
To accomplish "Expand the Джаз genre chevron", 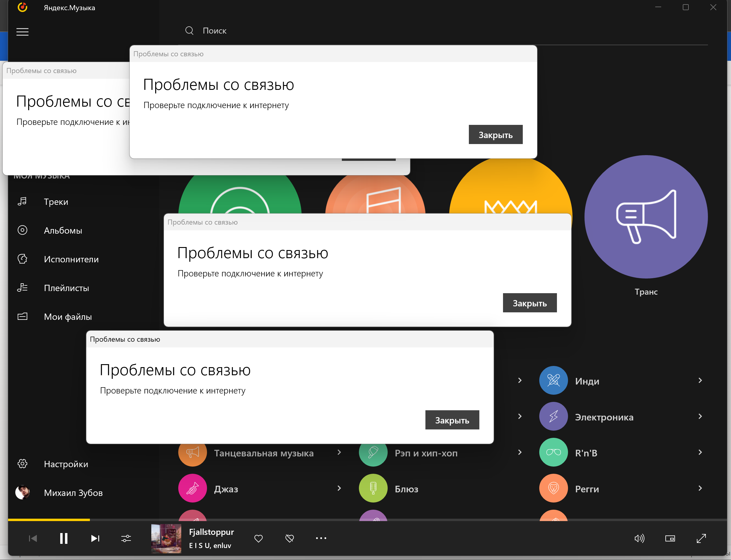I will point(339,488).
